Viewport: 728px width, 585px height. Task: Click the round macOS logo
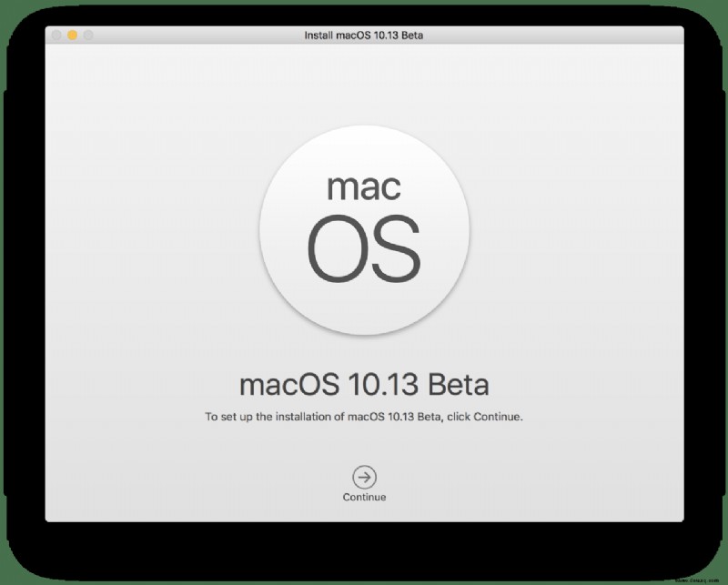click(x=365, y=229)
